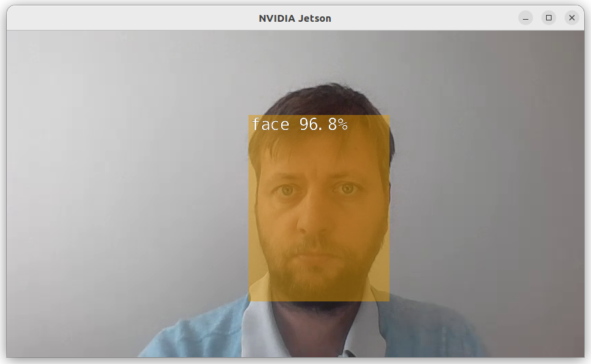Click the eye on the left side of the overlay
The width and height of the screenshot is (591, 364).
[x=287, y=191]
